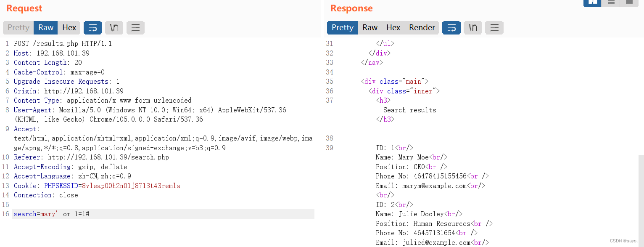Click the 'Accept-Language: zh-CN,zh;q=0.9' header

72,176
